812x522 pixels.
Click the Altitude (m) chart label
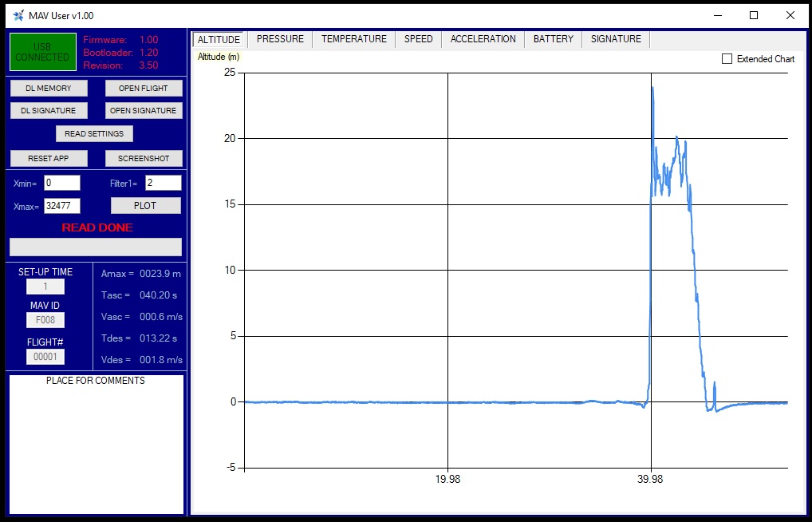coord(219,57)
